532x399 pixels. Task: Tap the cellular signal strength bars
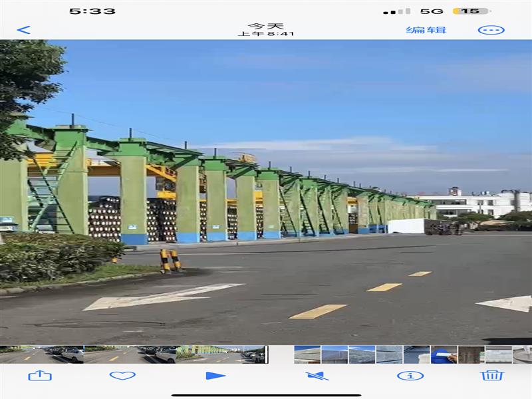pyautogui.click(x=398, y=11)
